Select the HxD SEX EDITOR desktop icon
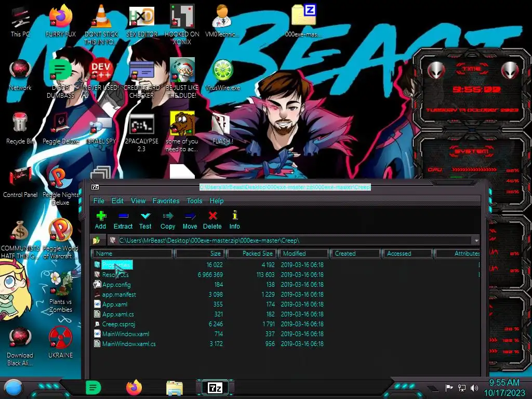 click(x=141, y=21)
